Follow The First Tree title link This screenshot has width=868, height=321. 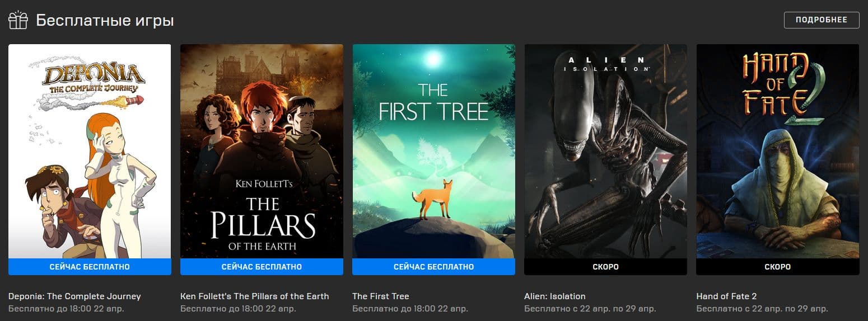click(x=381, y=296)
